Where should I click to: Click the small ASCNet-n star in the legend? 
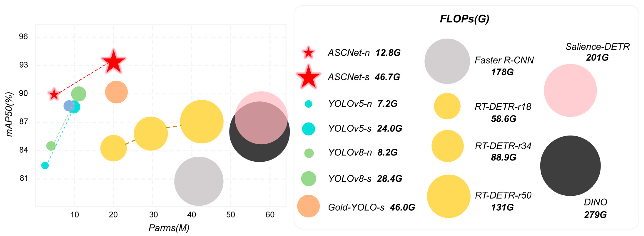pyautogui.click(x=308, y=53)
